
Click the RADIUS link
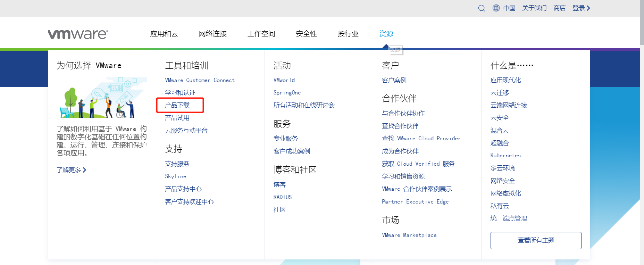tap(283, 197)
